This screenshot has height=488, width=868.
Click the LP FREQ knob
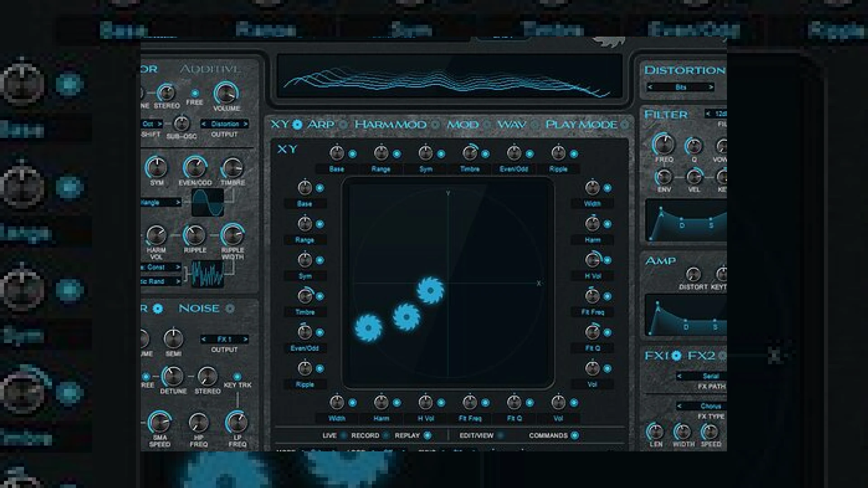point(237,422)
